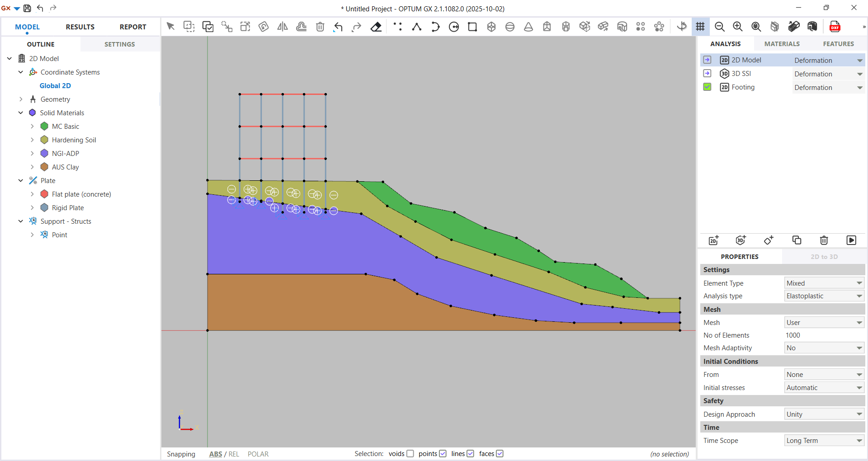Switch to the RESULTS tab
Viewport: 868px width, 461px height.
(x=80, y=27)
